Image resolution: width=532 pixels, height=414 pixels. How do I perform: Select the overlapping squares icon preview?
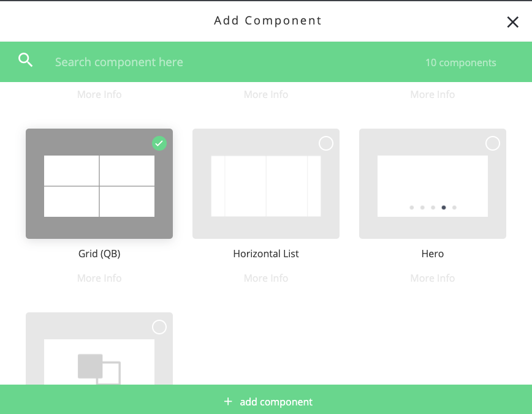pos(99,369)
